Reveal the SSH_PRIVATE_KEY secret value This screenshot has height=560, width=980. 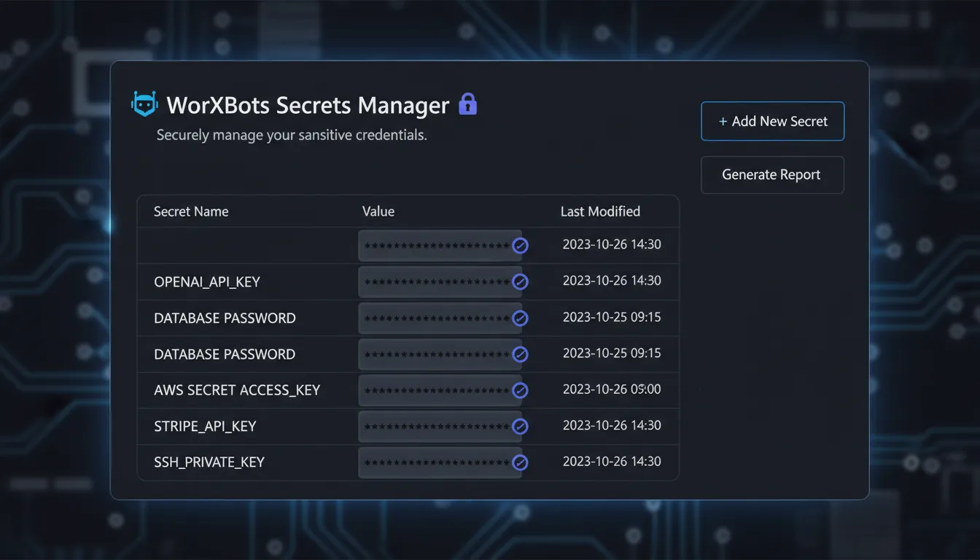(x=520, y=462)
